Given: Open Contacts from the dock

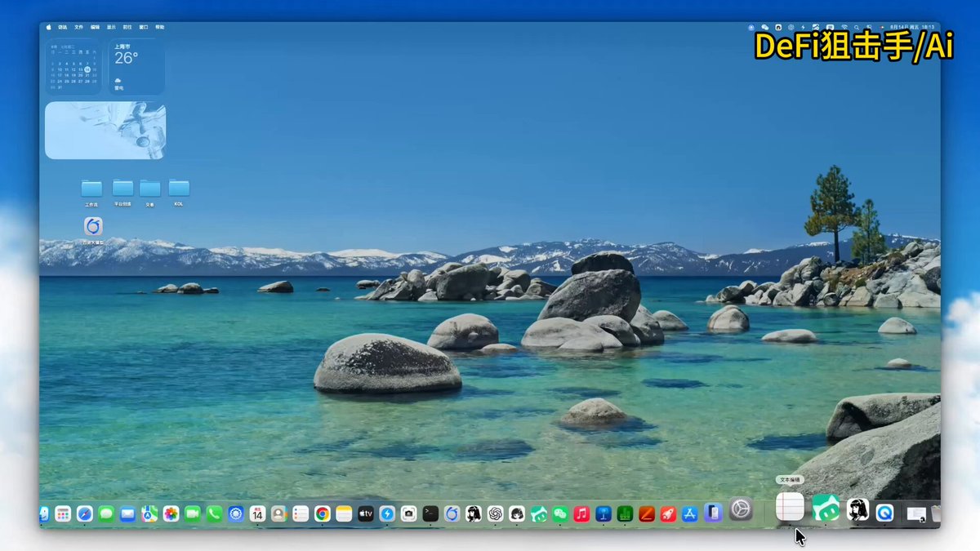Looking at the screenshot, I should pyautogui.click(x=279, y=513).
